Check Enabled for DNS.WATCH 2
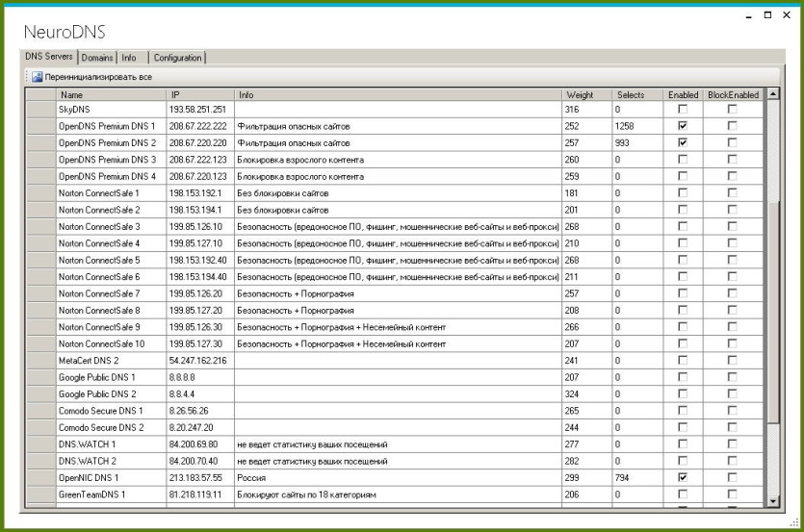804x532 pixels. point(683,460)
